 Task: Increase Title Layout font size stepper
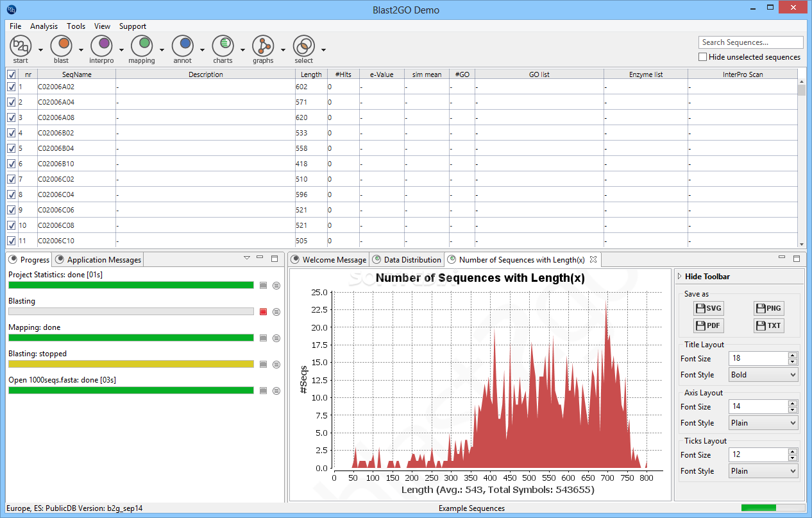793,356
